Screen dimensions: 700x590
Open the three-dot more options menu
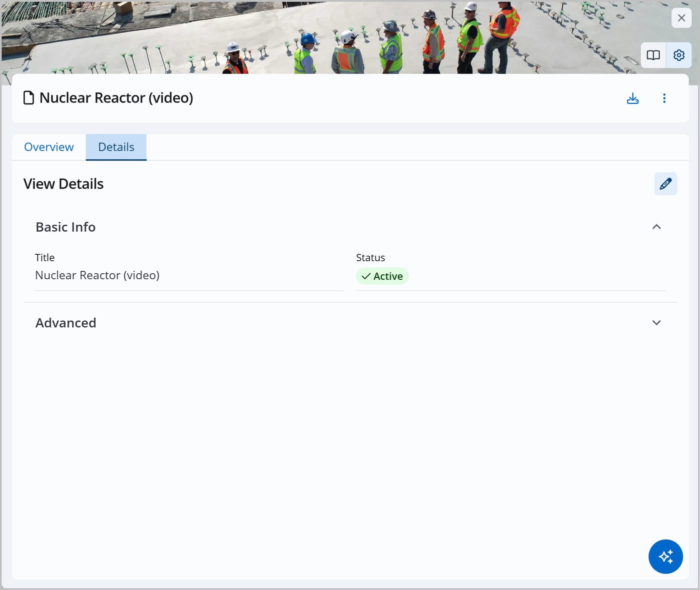pos(664,98)
